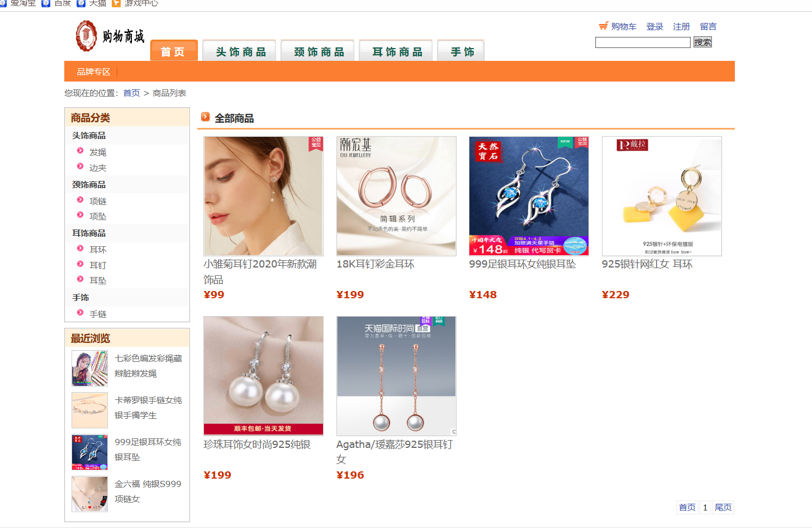
Task: Go to the 尾页 last page link
Action: (x=723, y=507)
